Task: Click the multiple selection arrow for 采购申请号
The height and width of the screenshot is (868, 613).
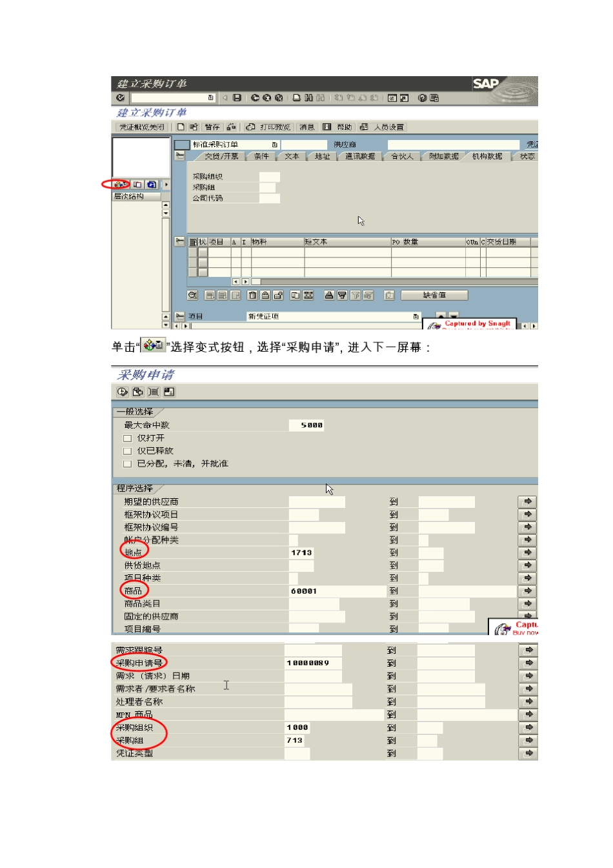Action: (x=528, y=663)
